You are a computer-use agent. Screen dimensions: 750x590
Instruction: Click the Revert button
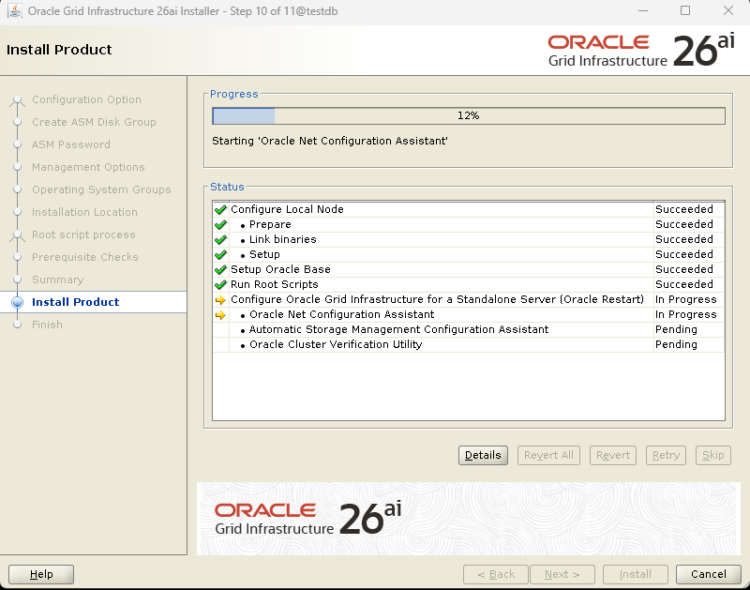613,455
